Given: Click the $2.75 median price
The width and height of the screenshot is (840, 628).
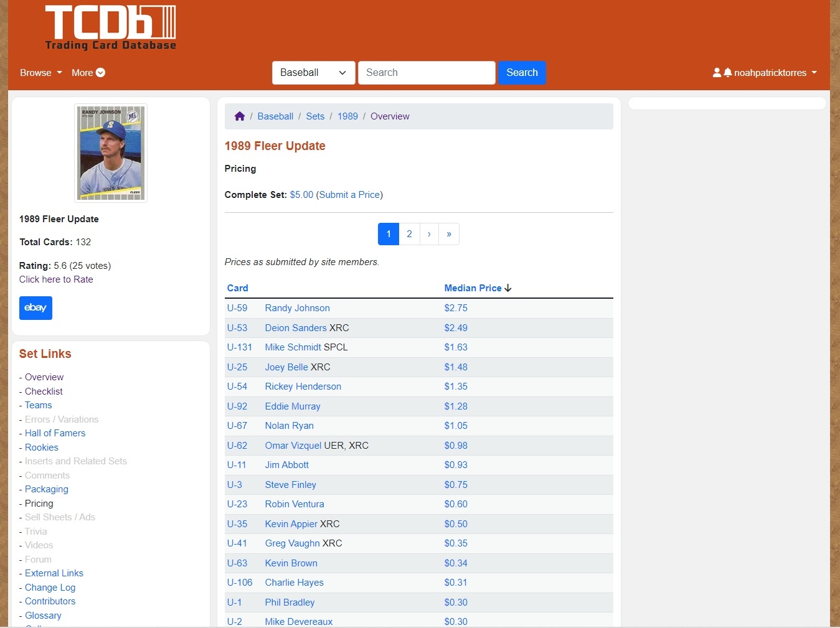Looking at the screenshot, I should point(456,308).
